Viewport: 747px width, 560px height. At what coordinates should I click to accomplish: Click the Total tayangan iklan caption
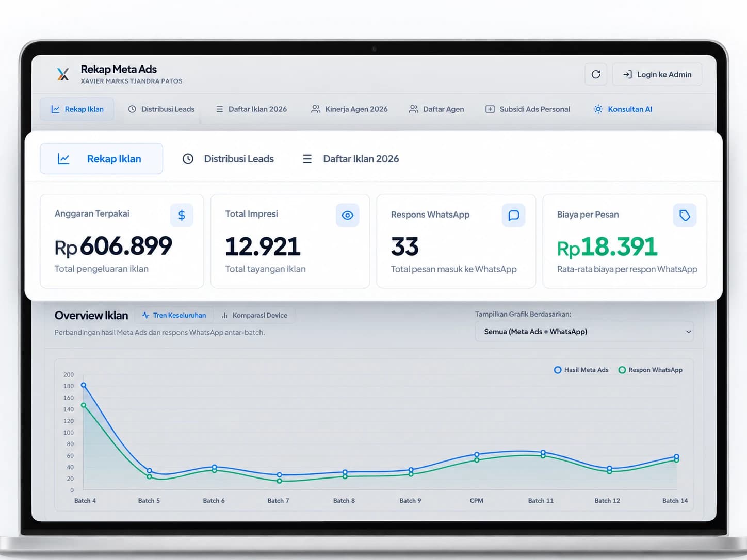pyautogui.click(x=266, y=269)
